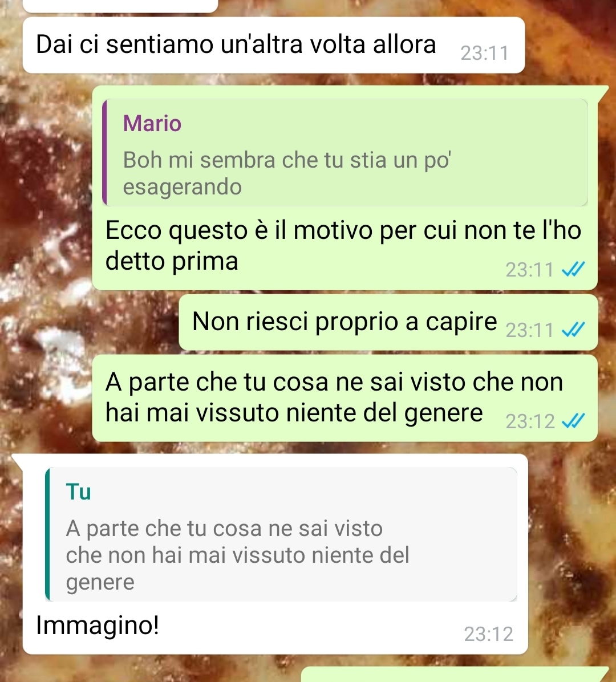Select the "Non riesci proprio a capire" bubble
The height and width of the screenshot is (682, 616).
click(x=388, y=322)
